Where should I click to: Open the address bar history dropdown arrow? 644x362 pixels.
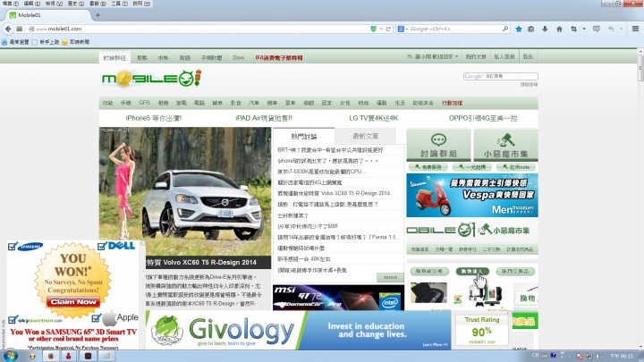[381, 29]
